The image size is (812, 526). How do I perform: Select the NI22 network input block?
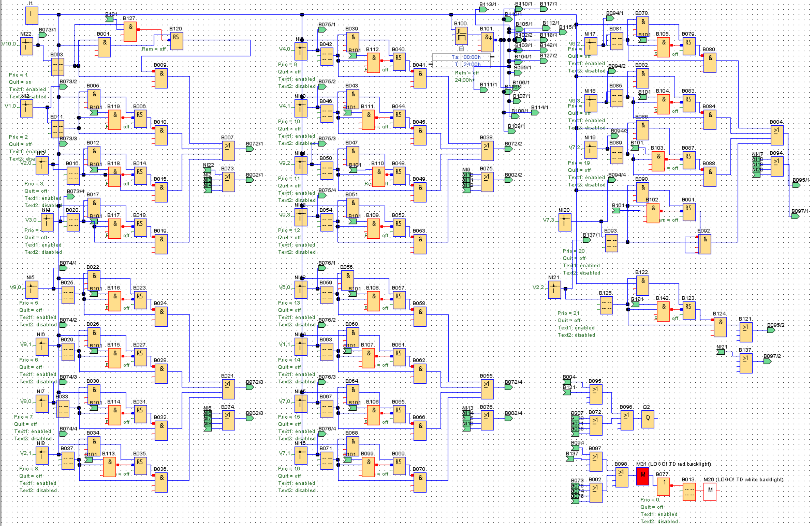pos(27,46)
